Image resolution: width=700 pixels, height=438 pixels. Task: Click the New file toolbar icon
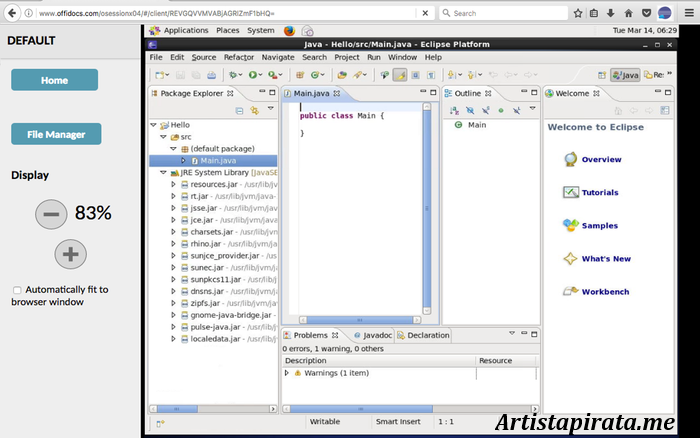pos(159,75)
